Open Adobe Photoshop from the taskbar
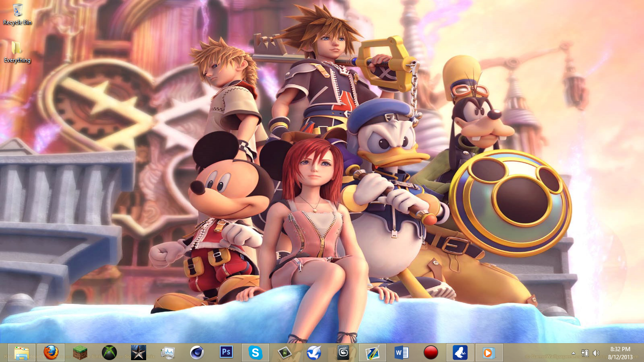 [226, 353]
